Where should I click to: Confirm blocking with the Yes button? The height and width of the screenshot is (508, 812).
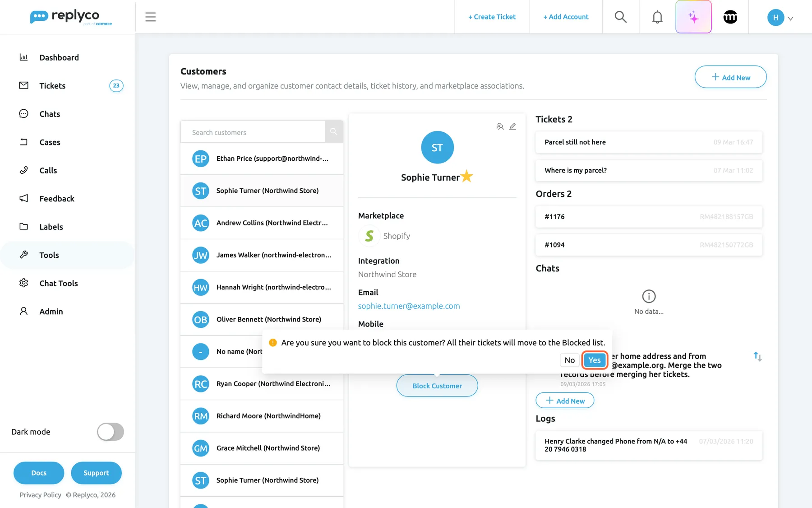(595, 360)
